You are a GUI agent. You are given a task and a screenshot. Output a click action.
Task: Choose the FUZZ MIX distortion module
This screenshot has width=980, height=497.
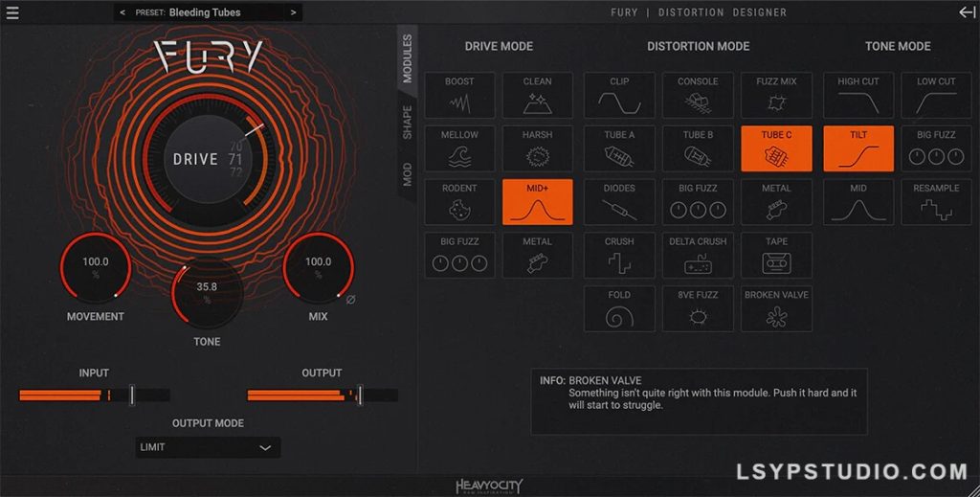[x=776, y=95]
